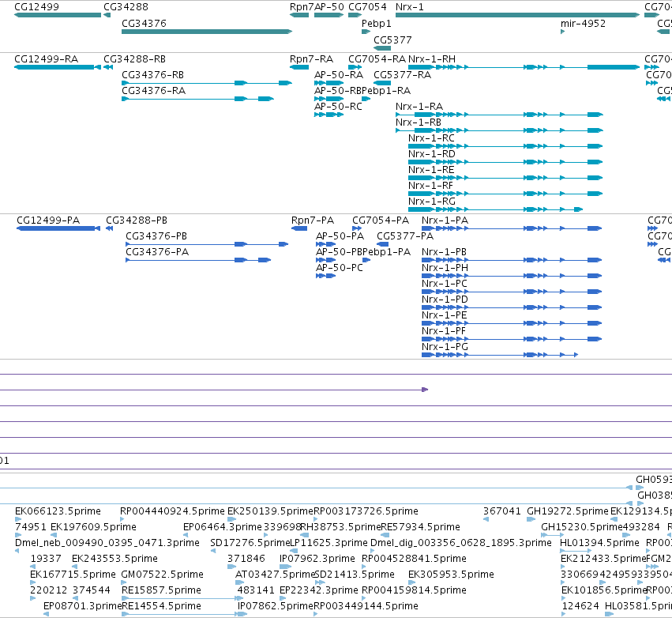Image resolution: width=672 pixels, height=618 pixels.
Task: Select the EP06464.3prime EST label
Action: coord(223,526)
